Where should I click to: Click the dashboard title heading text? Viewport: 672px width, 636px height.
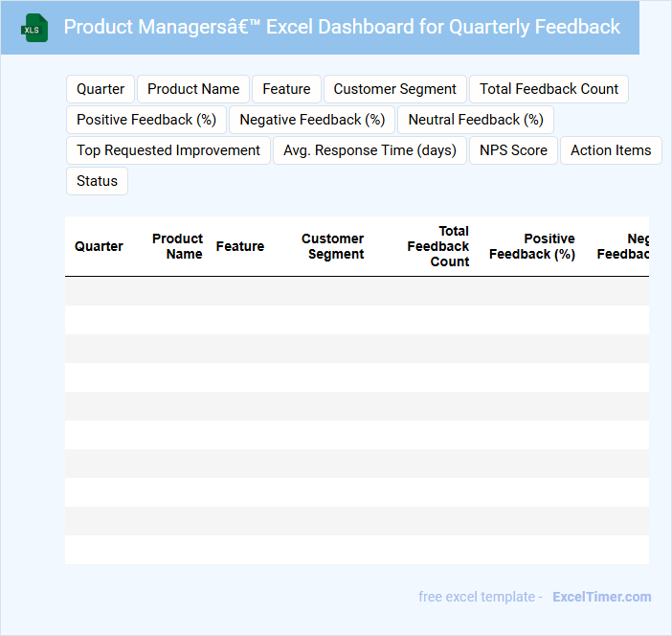click(x=342, y=27)
